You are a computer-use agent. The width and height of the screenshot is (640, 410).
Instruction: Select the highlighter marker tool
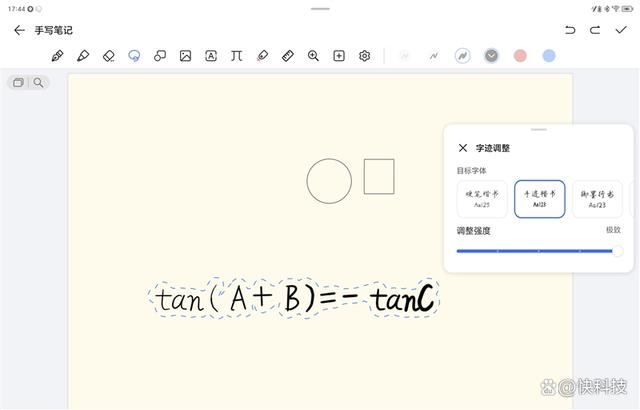[83, 56]
